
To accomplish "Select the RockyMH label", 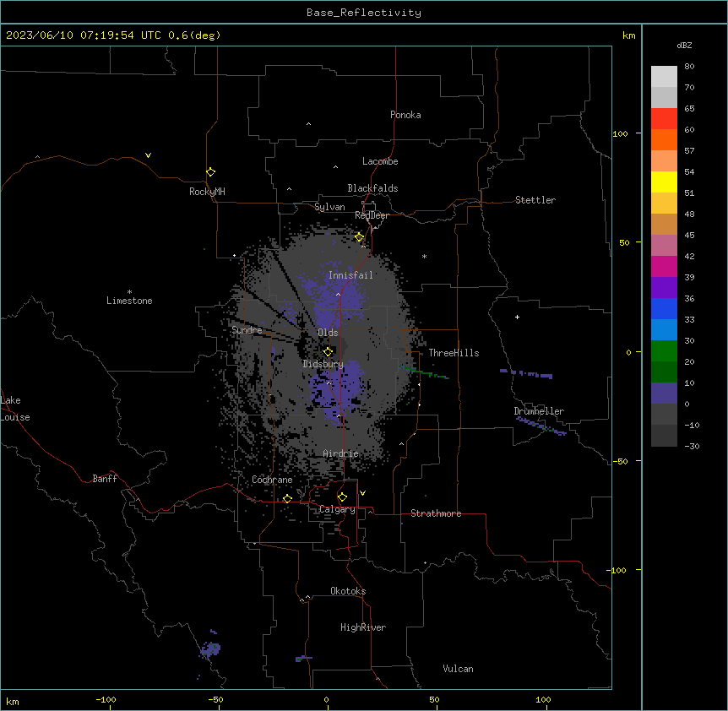I will pos(207,192).
